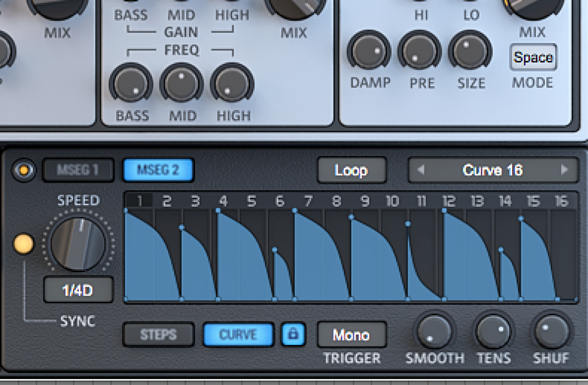Select step 16 in the MSEG ruler
The width and height of the screenshot is (588, 385).
click(562, 201)
